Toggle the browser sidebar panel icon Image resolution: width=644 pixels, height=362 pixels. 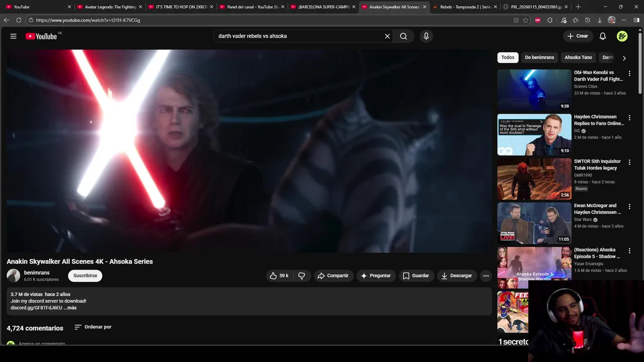[637, 20]
